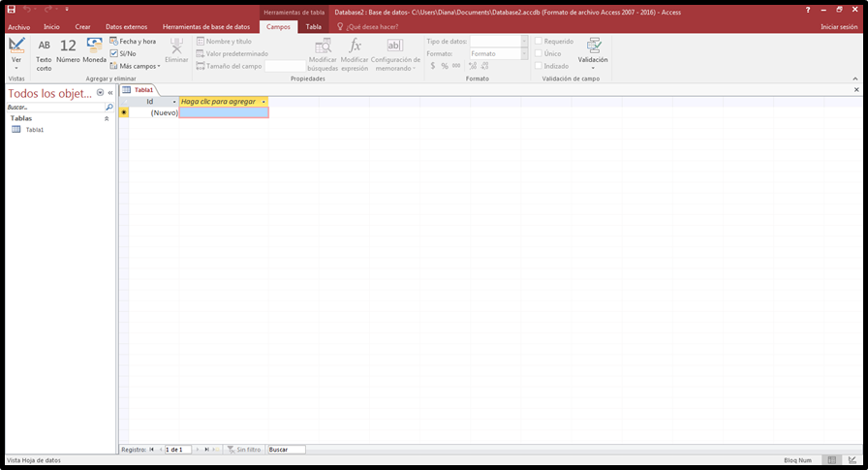
Task: Collapse the Tablas group in navigation pane
Action: tap(107, 118)
